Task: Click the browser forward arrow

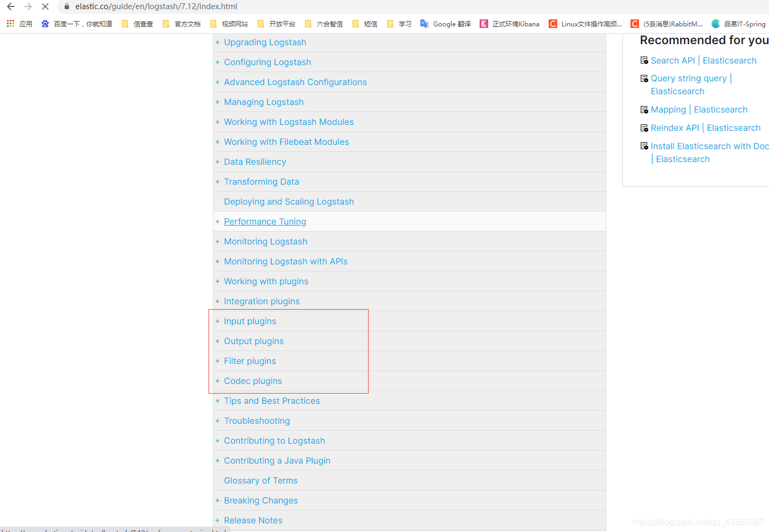Action: 28,6
